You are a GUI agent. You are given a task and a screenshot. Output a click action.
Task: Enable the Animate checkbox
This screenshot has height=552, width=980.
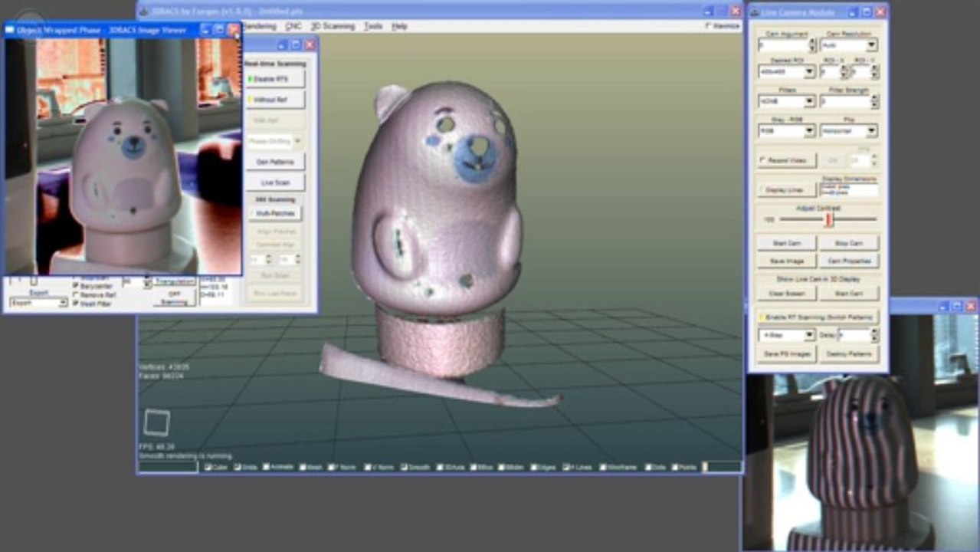pos(277,466)
